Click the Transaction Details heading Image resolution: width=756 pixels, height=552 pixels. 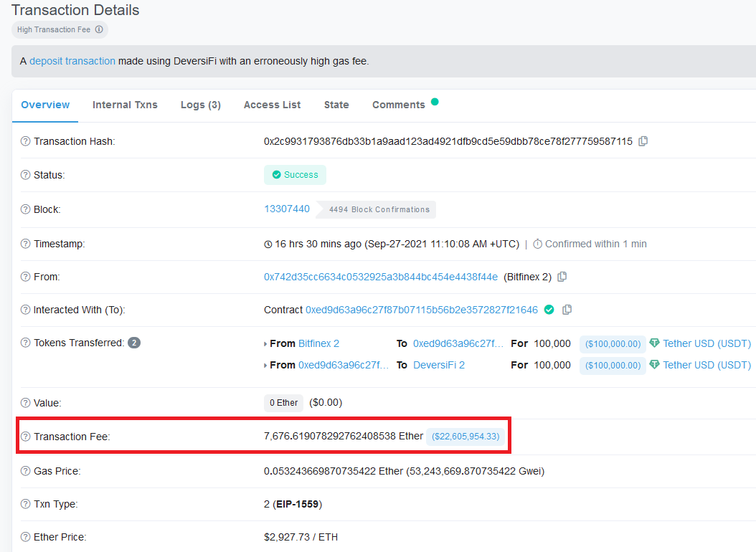tap(75, 9)
